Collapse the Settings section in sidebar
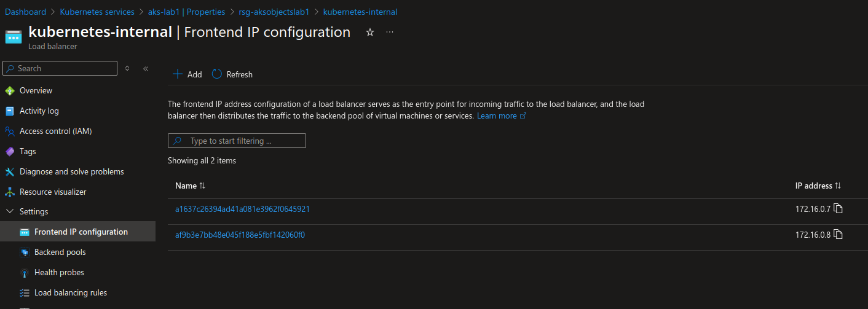The width and height of the screenshot is (868, 309). (9, 212)
